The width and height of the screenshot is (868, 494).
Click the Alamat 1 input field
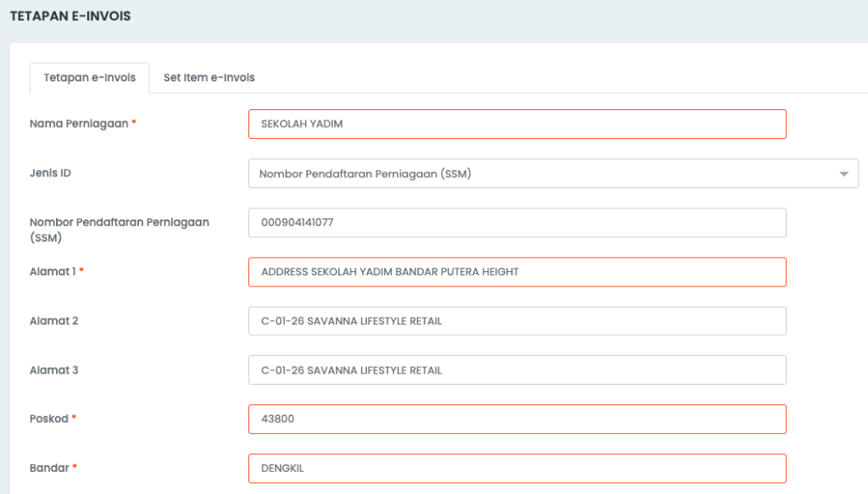point(517,272)
